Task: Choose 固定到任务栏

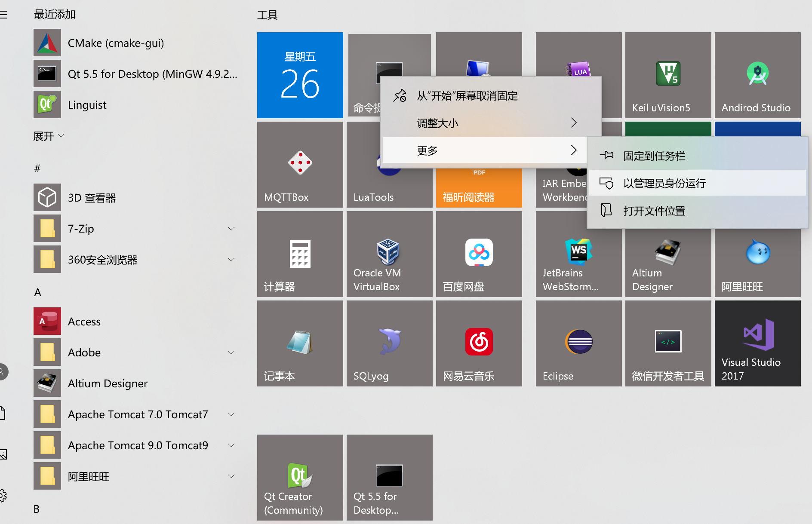Action: coord(697,156)
